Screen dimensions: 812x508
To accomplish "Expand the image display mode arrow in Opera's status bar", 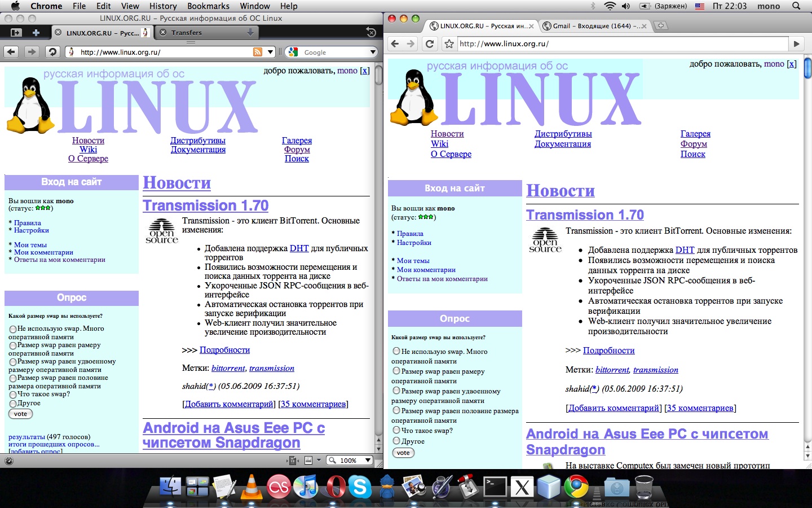I will click(x=319, y=460).
